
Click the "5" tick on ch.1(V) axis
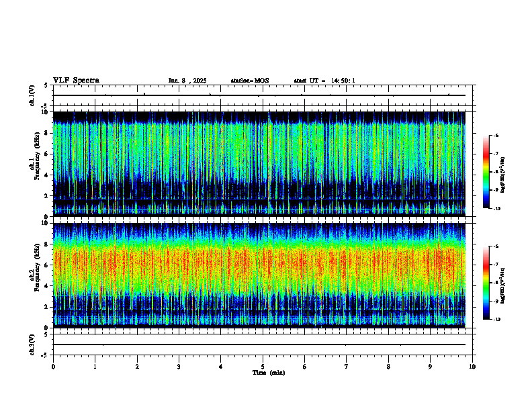tap(46, 85)
